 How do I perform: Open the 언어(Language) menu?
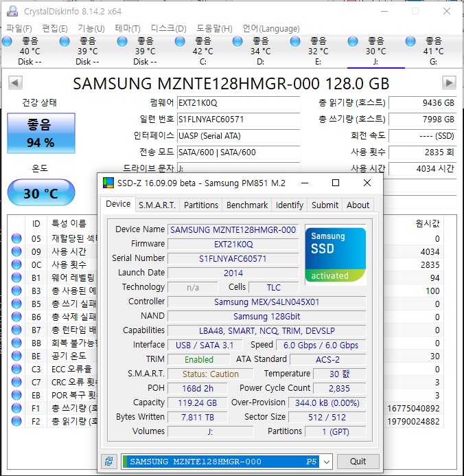[x=271, y=29]
